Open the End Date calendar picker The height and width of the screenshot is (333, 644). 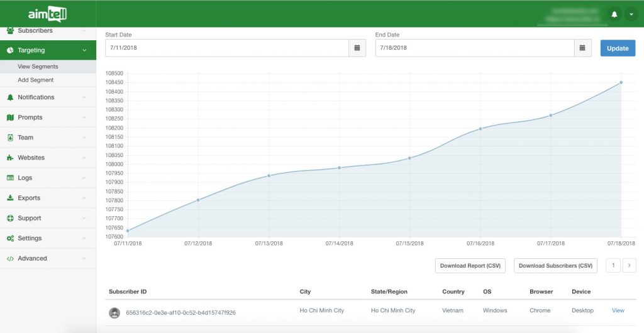click(582, 48)
